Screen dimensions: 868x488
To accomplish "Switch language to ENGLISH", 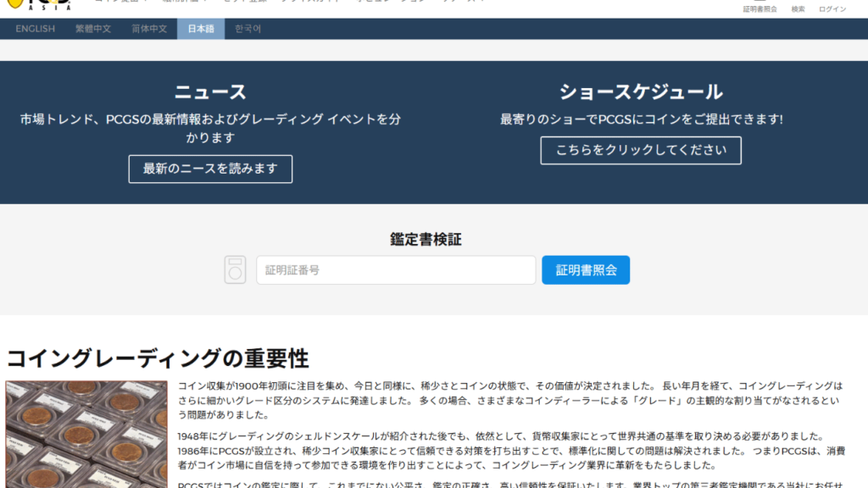I will (x=36, y=29).
